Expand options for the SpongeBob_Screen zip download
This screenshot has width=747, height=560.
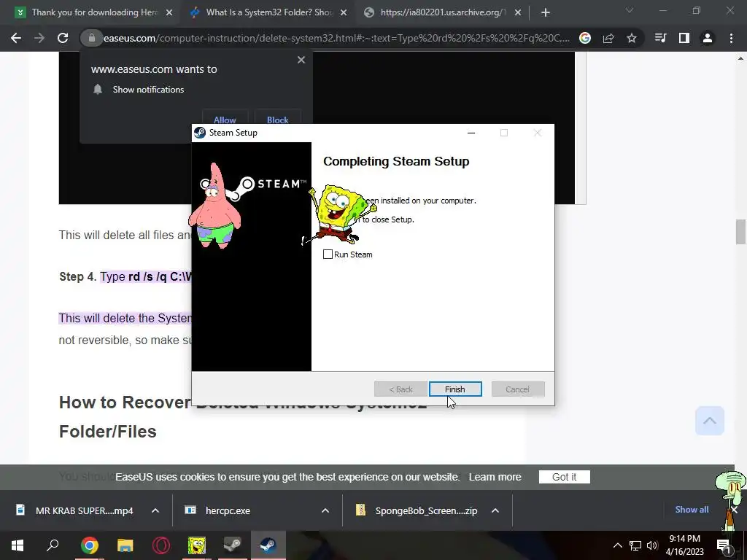(x=495, y=510)
